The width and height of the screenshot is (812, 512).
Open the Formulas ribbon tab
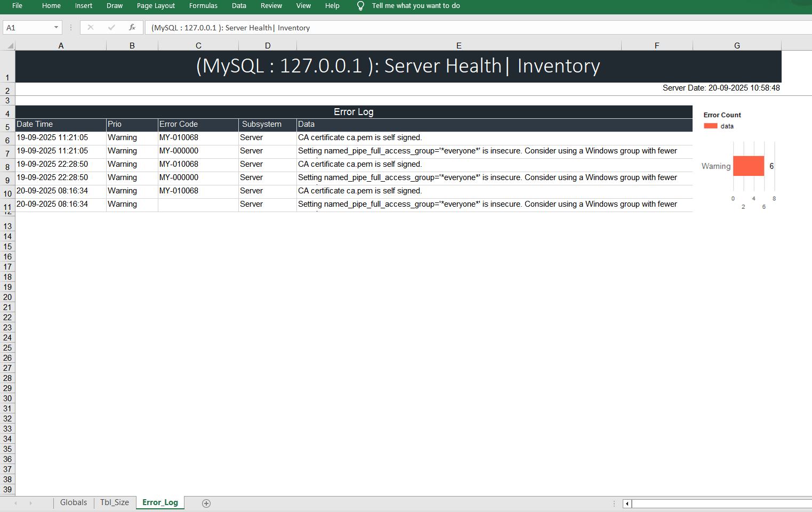click(203, 6)
